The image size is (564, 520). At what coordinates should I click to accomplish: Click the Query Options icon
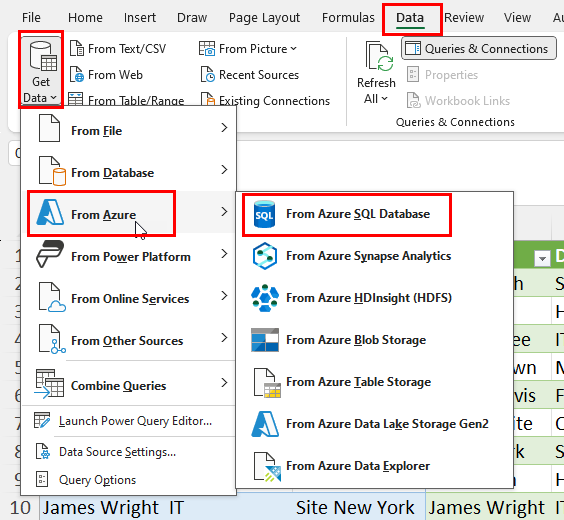42,479
